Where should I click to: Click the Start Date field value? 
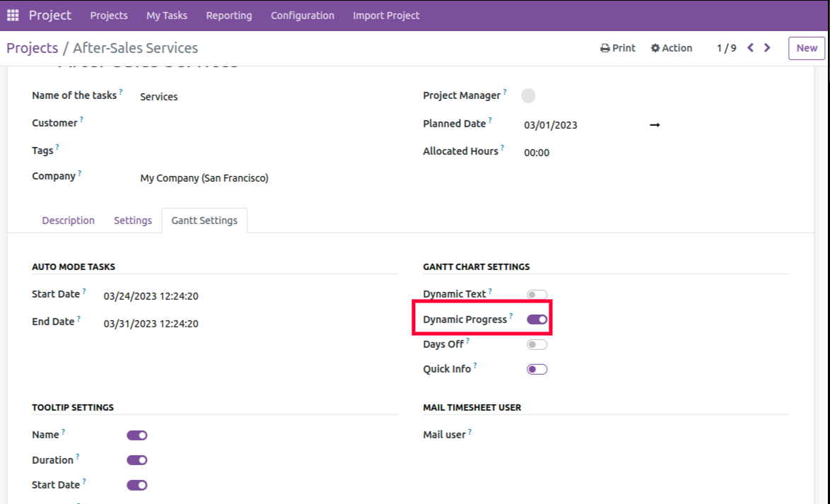point(151,296)
